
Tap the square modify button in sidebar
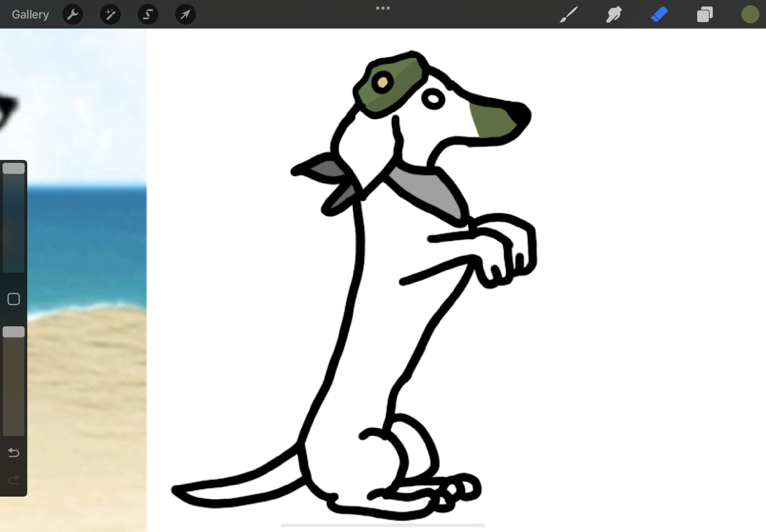coord(14,299)
